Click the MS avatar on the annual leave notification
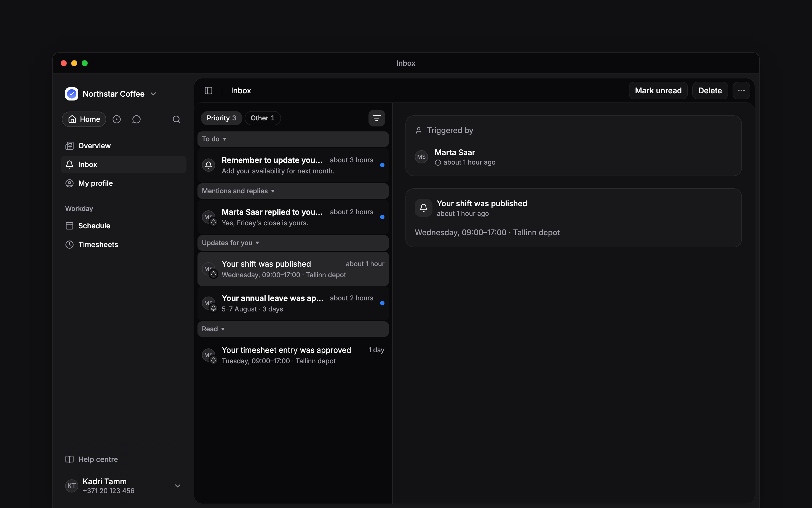Image resolution: width=812 pixels, height=508 pixels. pos(208,303)
